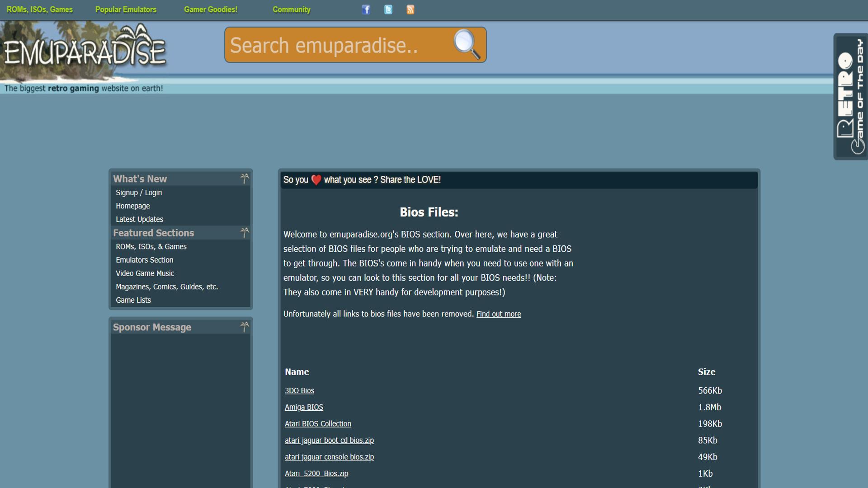The width and height of the screenshot is (868, 488).
Task: Open Popular Emulators menu
Action: (126, 9)
